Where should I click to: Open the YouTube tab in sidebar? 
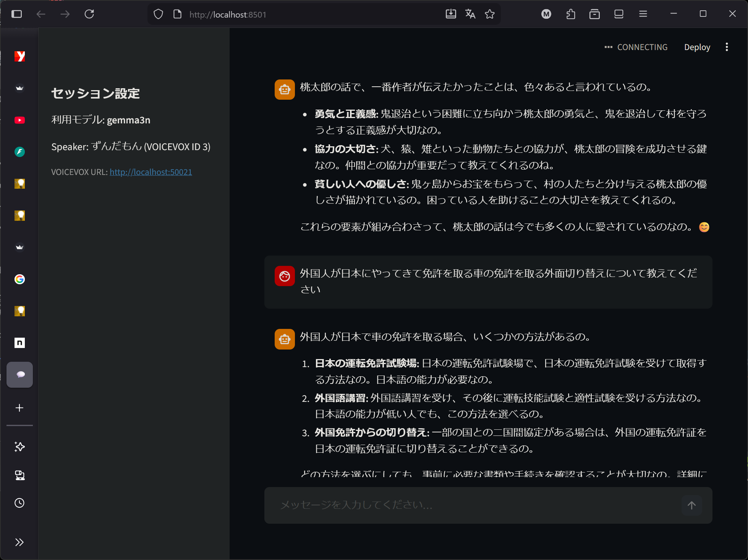[19, 120]
